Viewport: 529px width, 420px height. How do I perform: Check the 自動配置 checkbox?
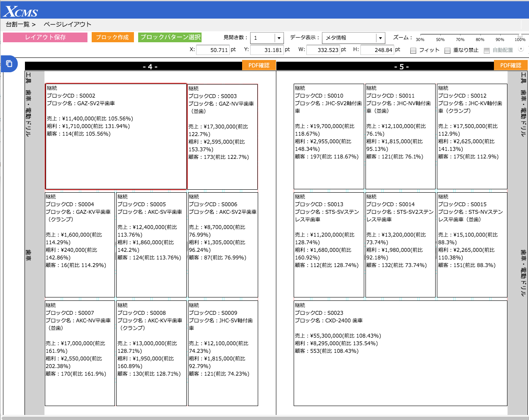point(487,50)
